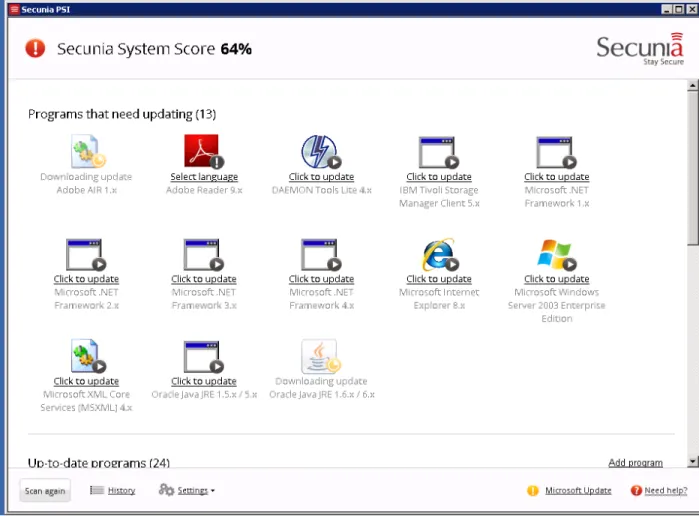Click the IBM Tivoli Storage Manager Client icon

pos(439,152)
